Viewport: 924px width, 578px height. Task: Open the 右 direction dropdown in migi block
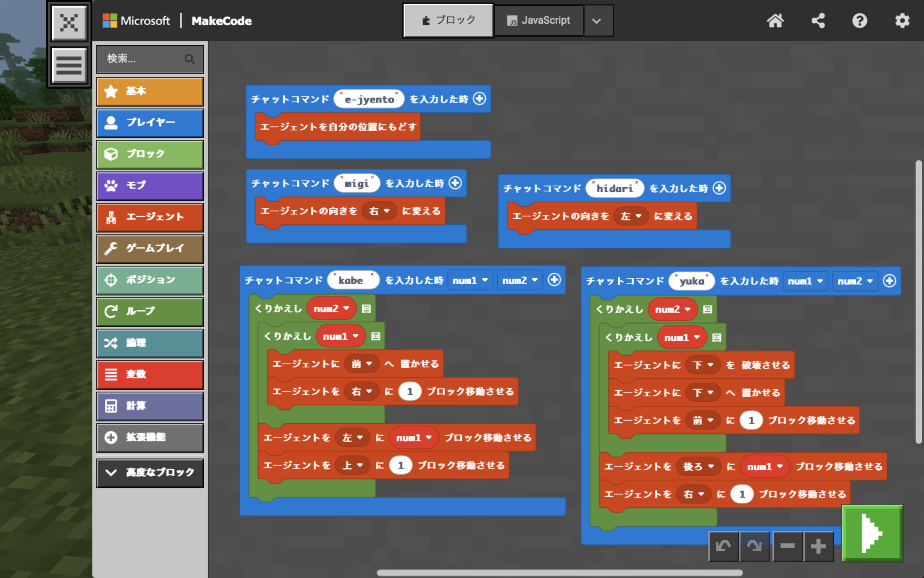click(x=379, y=211)
